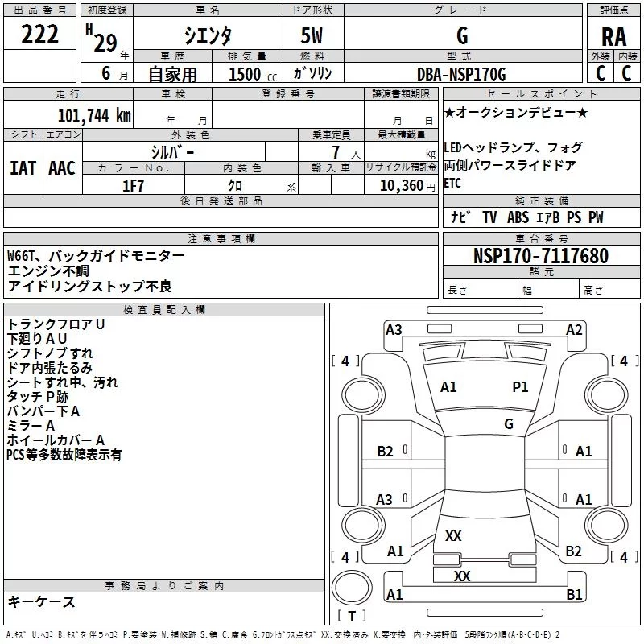The image size is (644, 644).
Task: Click the B2 marker on left front door
Action: (x=385, y=452)
